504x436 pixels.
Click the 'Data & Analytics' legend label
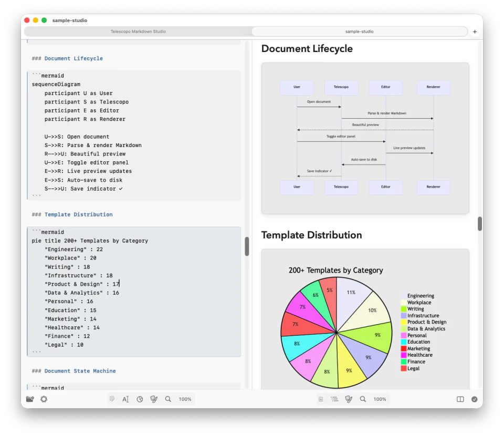426,329
